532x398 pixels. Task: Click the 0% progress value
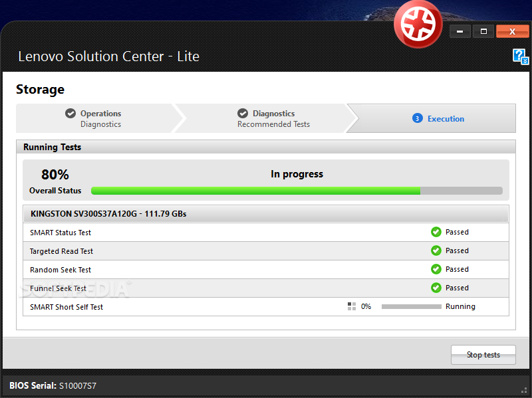[x=366, y=306]
